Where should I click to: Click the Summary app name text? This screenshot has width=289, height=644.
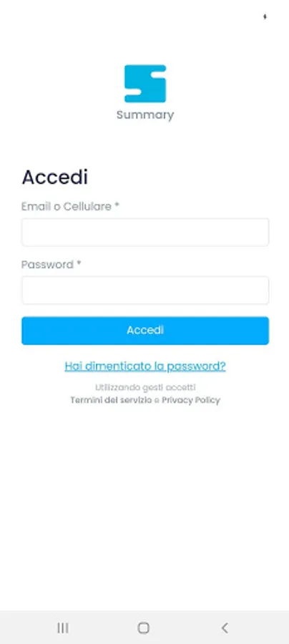[x=145, y=114]
